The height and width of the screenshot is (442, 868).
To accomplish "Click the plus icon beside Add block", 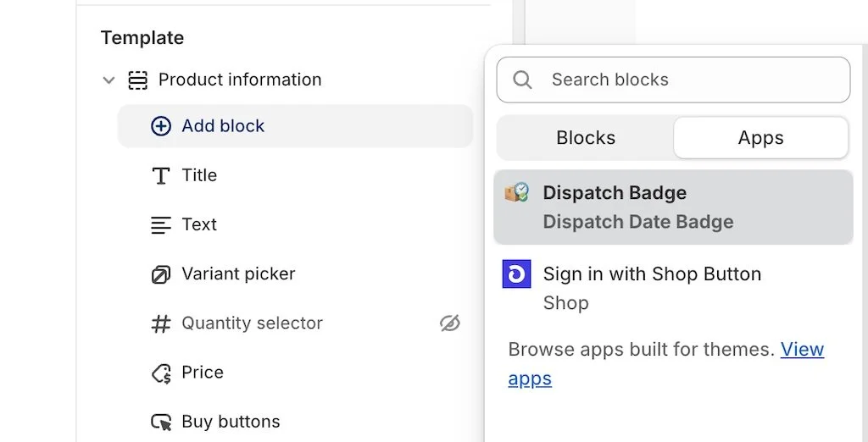I will (x=160, y=126).
